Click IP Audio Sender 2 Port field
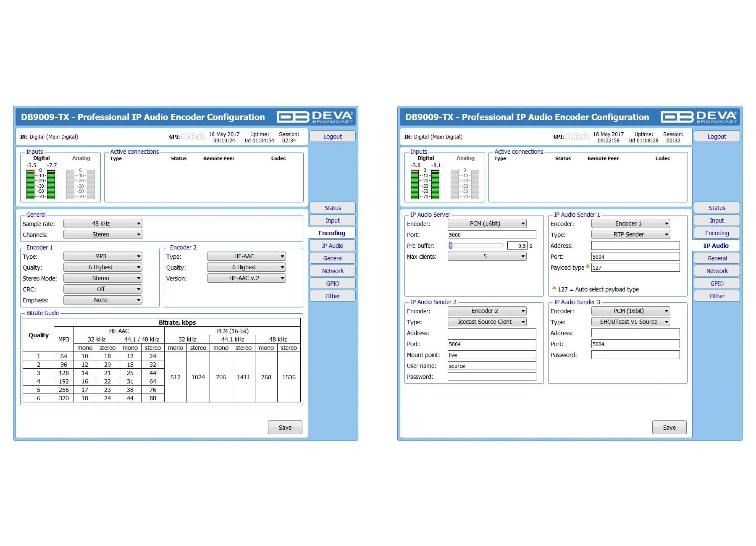Viewport: 756px width, 546px height. 492,344
